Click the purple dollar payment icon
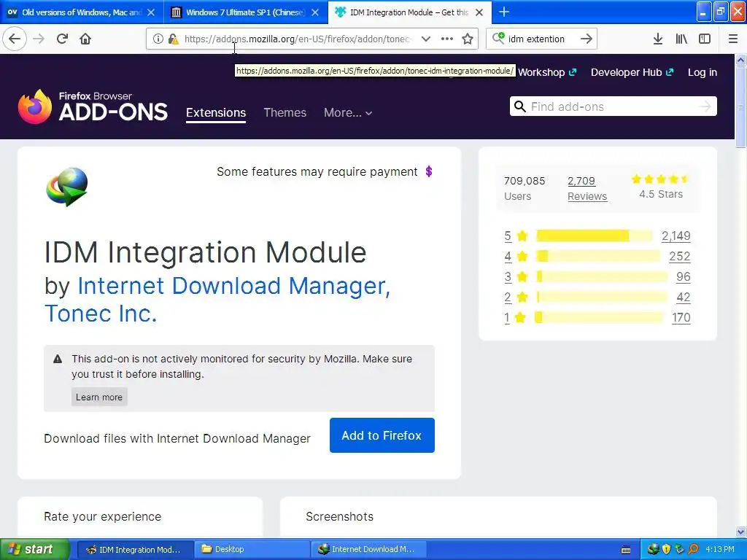 pos(429,171)
